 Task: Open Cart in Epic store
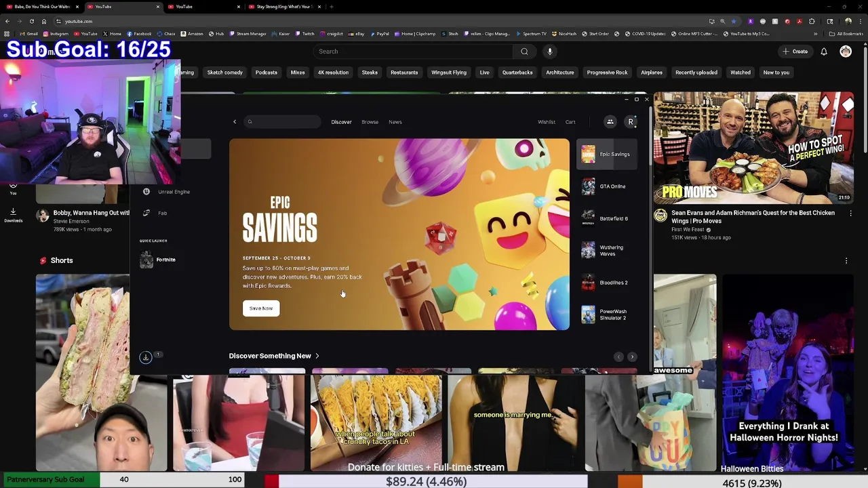pos(570,122)
